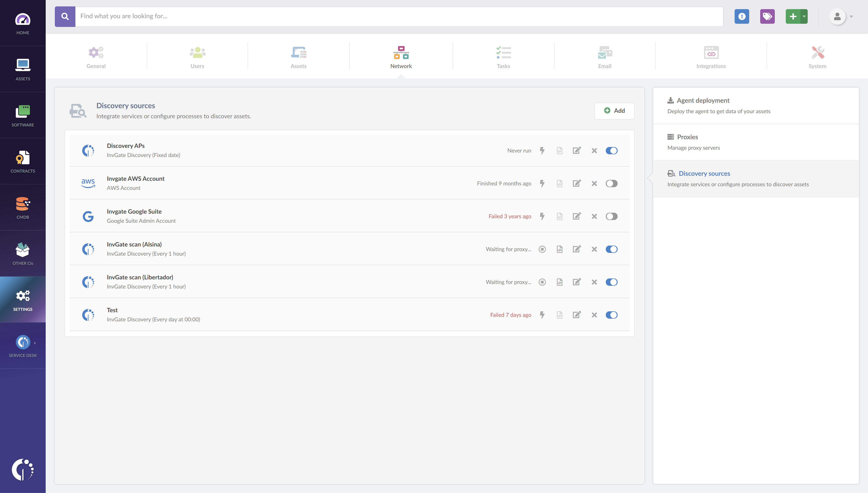Click the delete icon for Invgate AWS Account
The height and width of the screenshot is (493, 868).
tap(594, 183)
